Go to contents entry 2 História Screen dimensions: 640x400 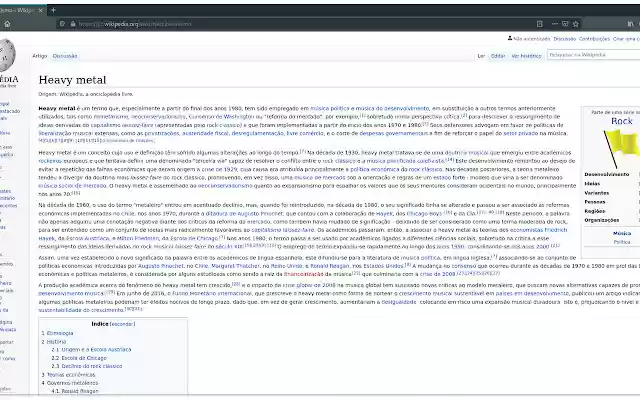coord(54,342)
